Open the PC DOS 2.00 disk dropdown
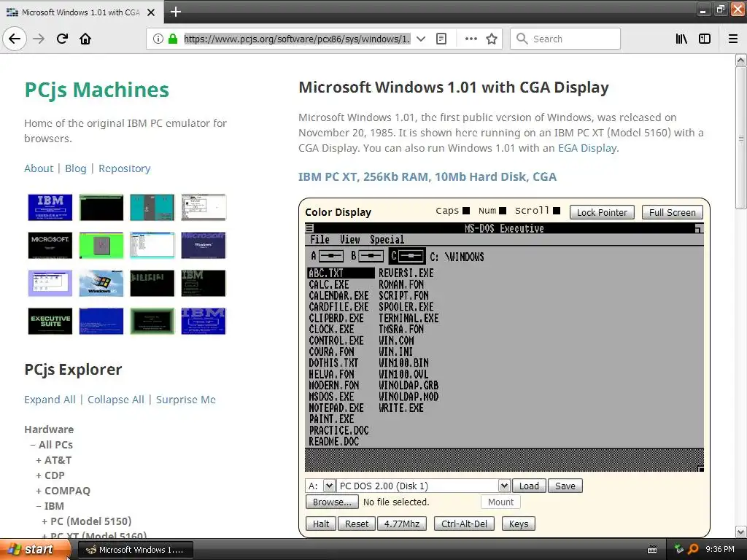 coord(505,486)
